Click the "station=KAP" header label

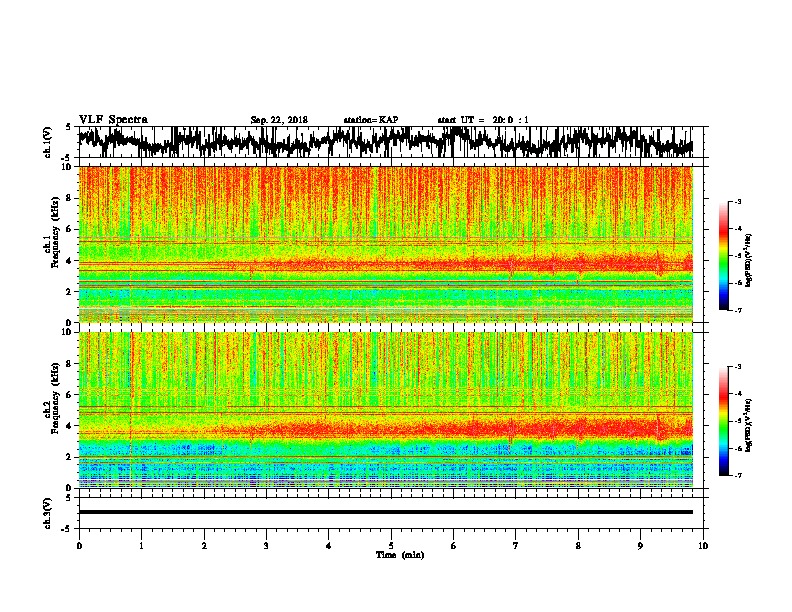tap(371, 120)
